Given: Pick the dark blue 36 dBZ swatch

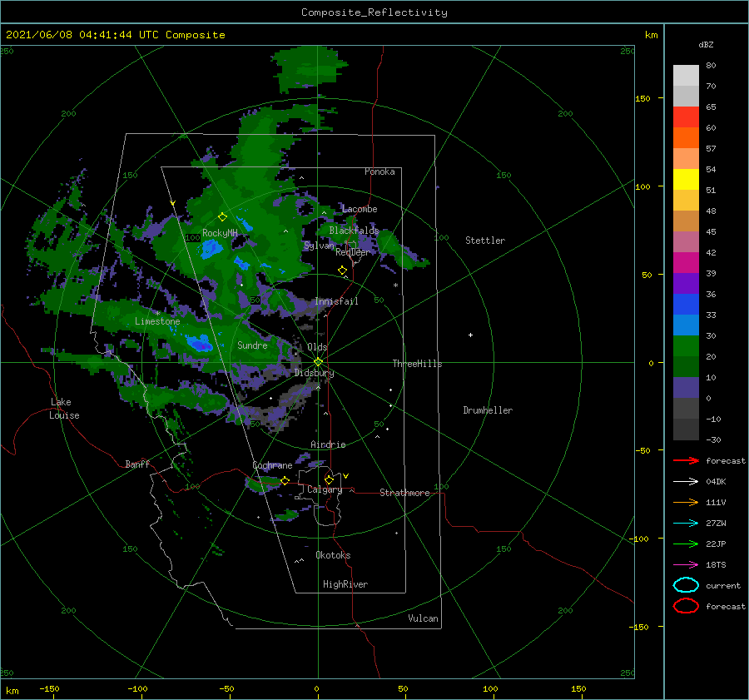Looking at the screenshot, I should tap(686, 304).
